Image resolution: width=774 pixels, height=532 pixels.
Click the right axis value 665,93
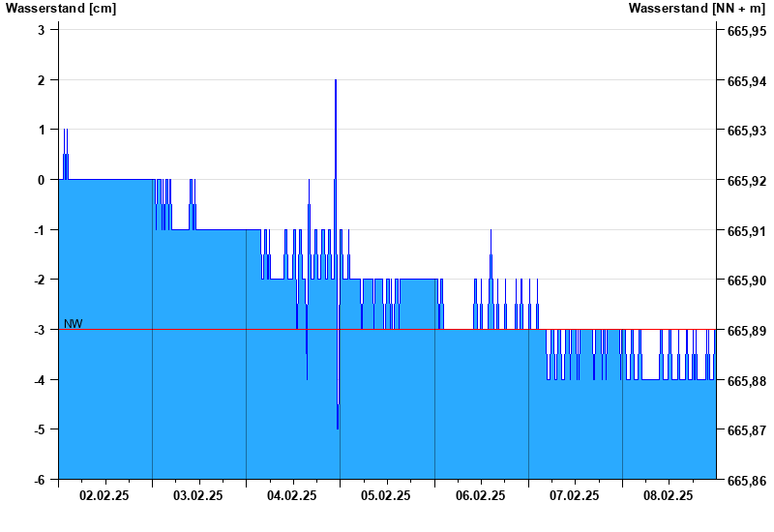coord(747,131)
